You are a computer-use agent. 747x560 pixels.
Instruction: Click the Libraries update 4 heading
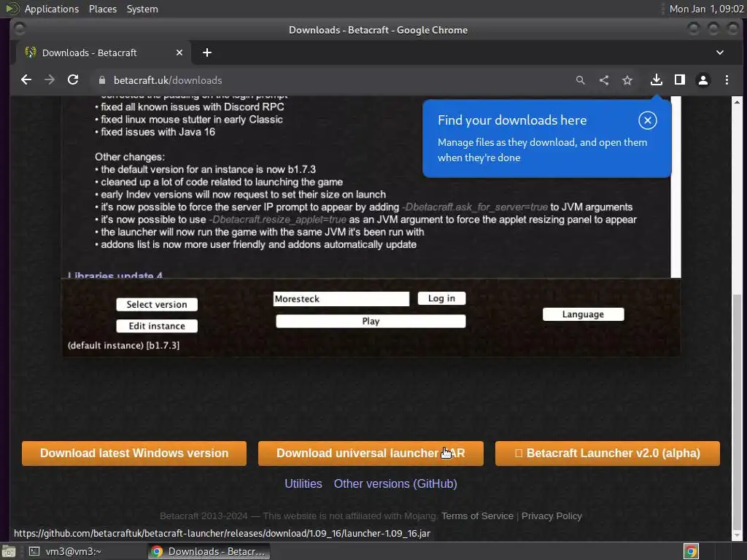pyautogui.click(x=115, y=275)
